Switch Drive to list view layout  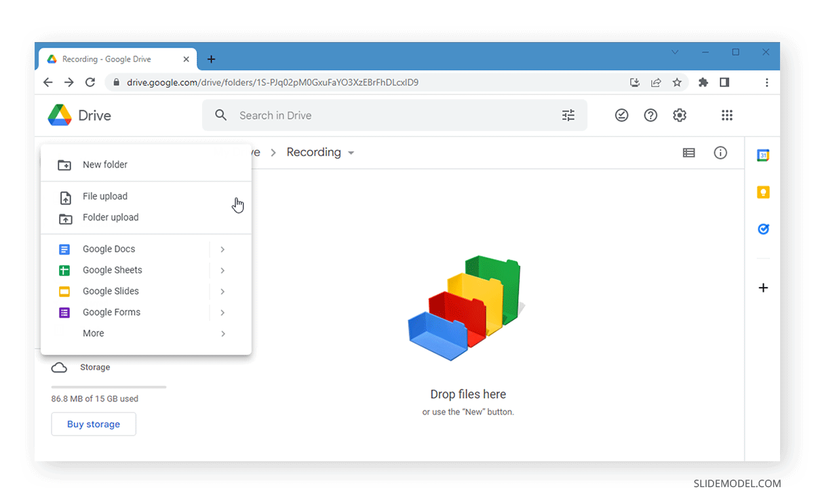pos(689,153)
